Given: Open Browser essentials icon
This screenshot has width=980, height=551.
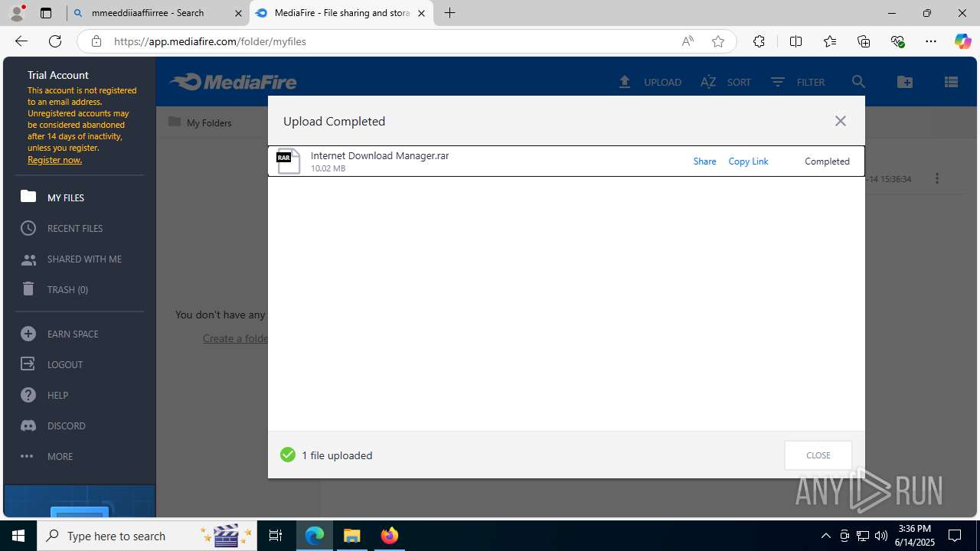Looking at the screenshot, I should click(897, 41).
